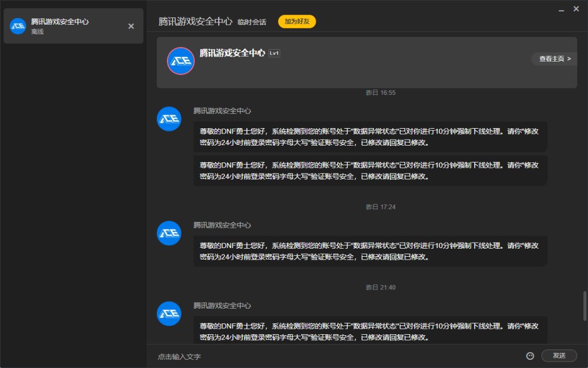Open 查看主页 profile link
The height and width of the screenshot is (368, 588).
pos(555,58)
